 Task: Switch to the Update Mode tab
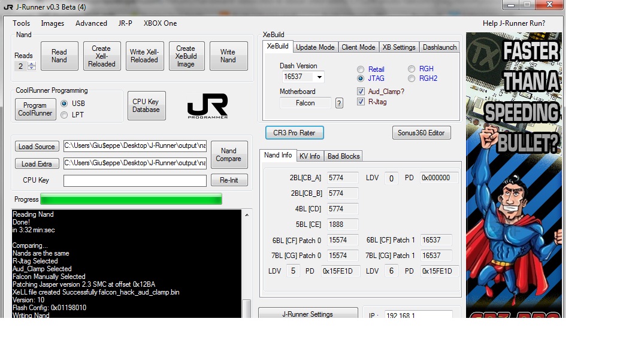point(316,47)
